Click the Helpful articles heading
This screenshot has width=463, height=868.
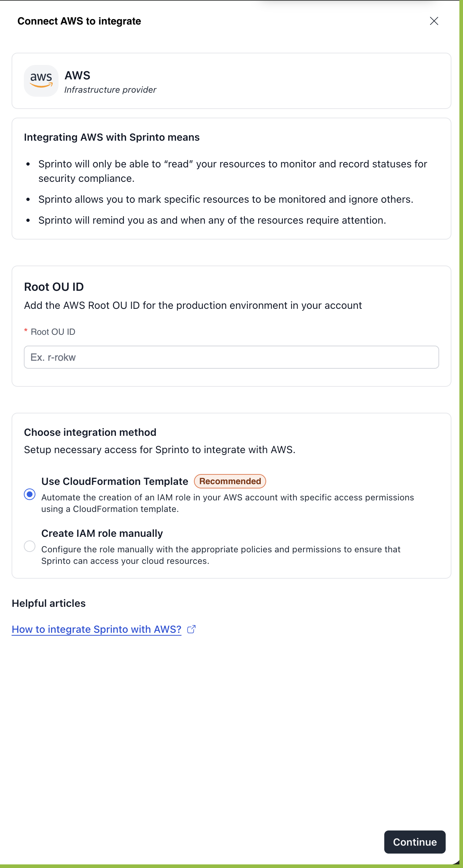click(49, 603)
